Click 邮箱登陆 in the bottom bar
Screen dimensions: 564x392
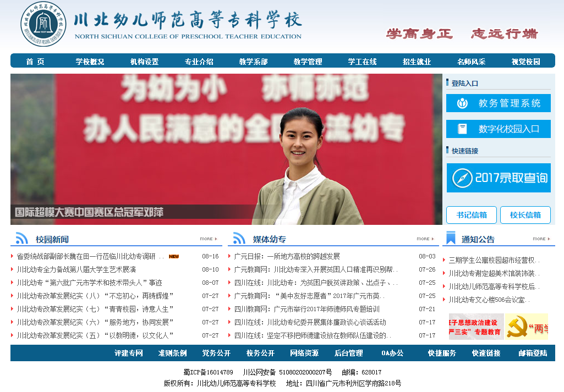[533, 353]
